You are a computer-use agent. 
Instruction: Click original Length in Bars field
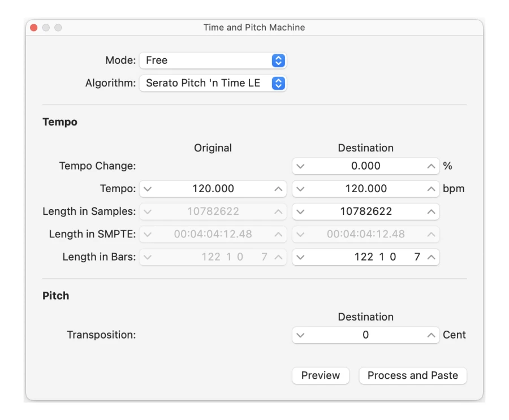point(213,257)
